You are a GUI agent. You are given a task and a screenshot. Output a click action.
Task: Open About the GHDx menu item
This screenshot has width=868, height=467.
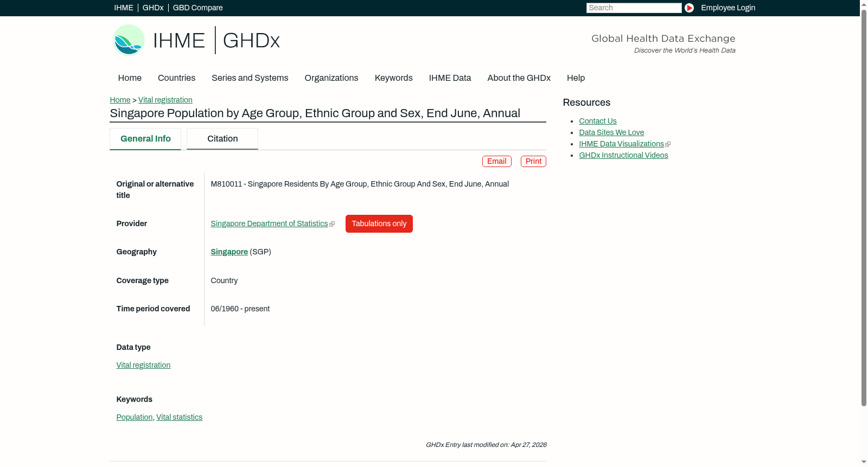click(519, 78)
